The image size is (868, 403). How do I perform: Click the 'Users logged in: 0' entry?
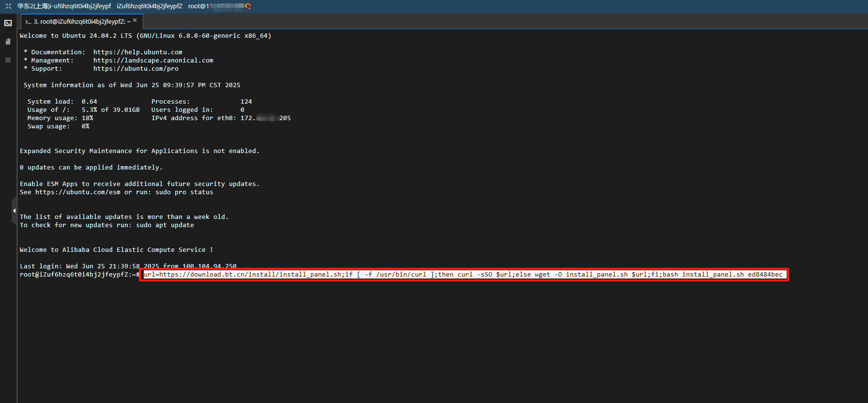(198, 109)
